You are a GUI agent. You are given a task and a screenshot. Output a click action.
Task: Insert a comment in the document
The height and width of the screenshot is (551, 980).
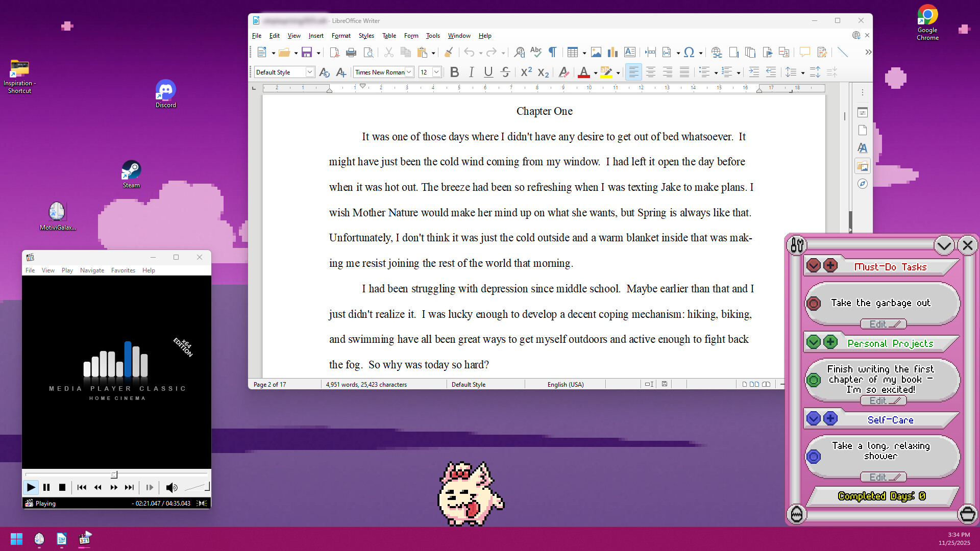click(x=805, y=52)
